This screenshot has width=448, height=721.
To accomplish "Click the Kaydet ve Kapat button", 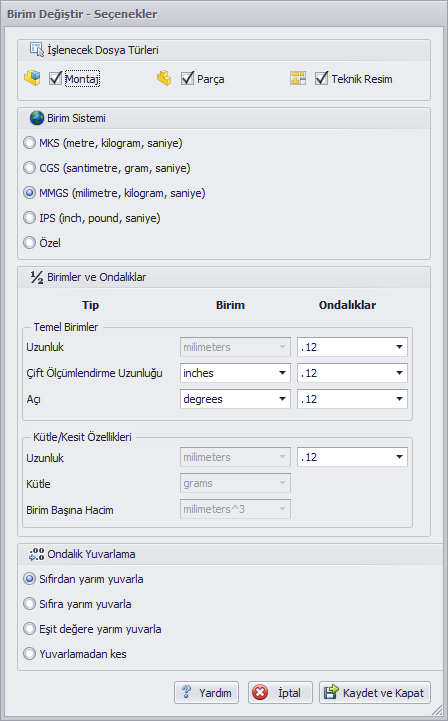I will [375, 692].
